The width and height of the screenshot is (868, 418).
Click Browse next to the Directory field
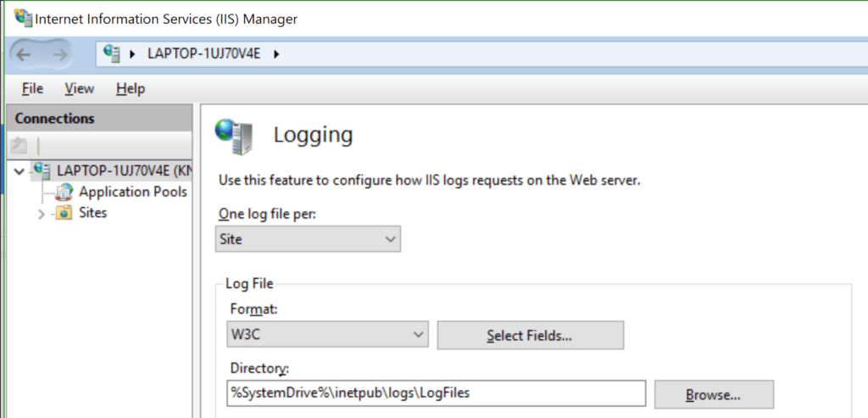[x=714, y=394]
